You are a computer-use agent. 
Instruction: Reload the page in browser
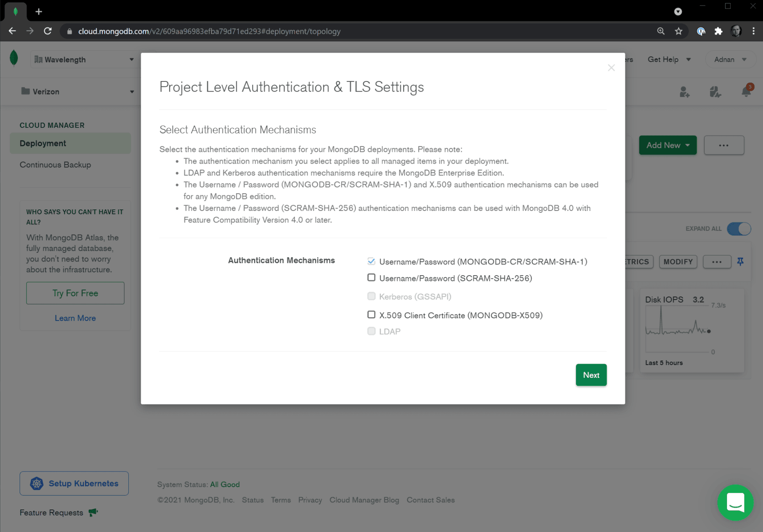(x=48, y=31)
